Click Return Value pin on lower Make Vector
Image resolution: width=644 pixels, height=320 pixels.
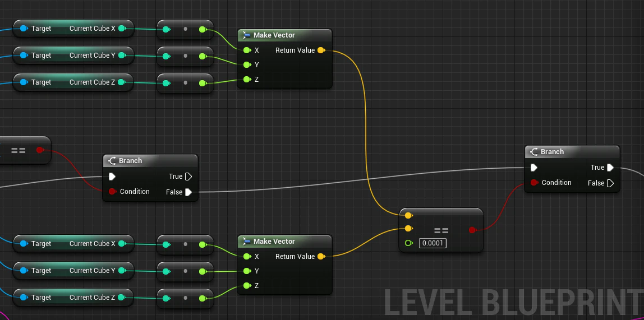(x=321, y=257)
